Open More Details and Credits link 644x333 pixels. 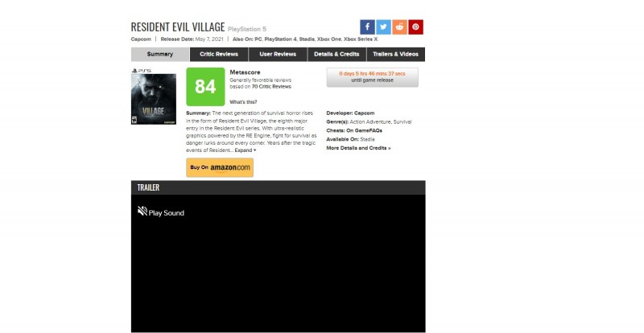(358, 148)
